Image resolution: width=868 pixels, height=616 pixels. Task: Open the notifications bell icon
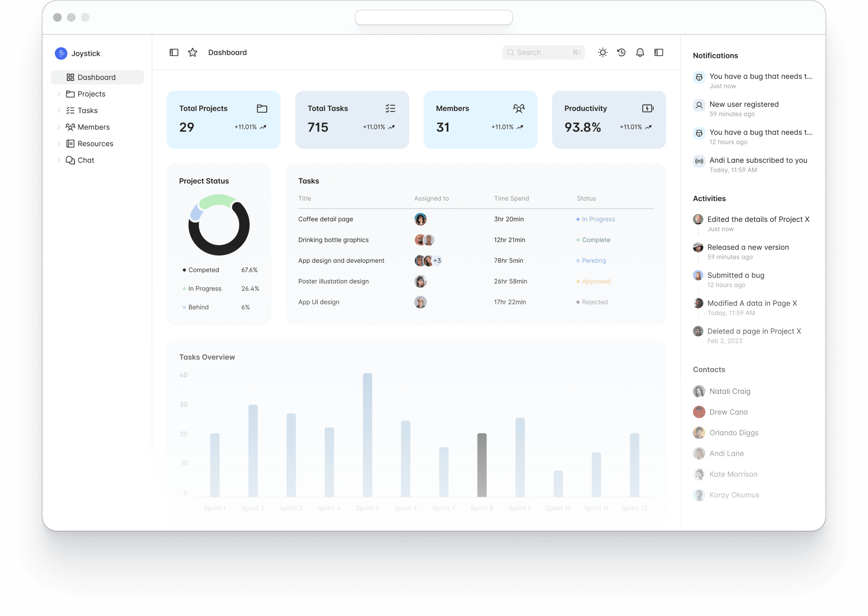640,53
